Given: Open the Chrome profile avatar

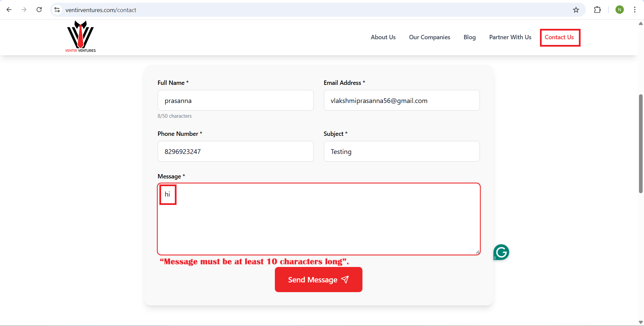Looking at the screenshot, I should point(620,10).
